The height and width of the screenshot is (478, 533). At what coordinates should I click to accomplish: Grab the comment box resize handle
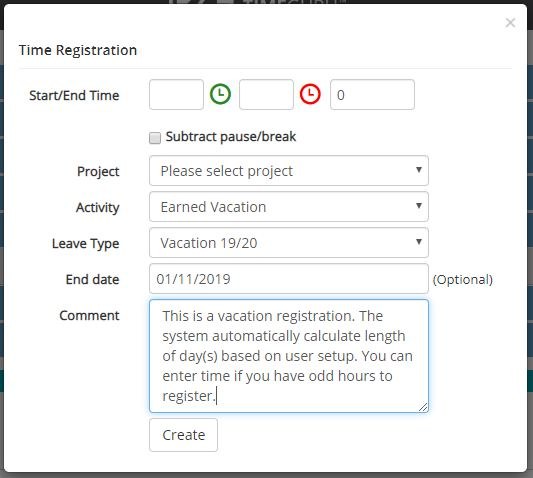(x=423, y=407)
